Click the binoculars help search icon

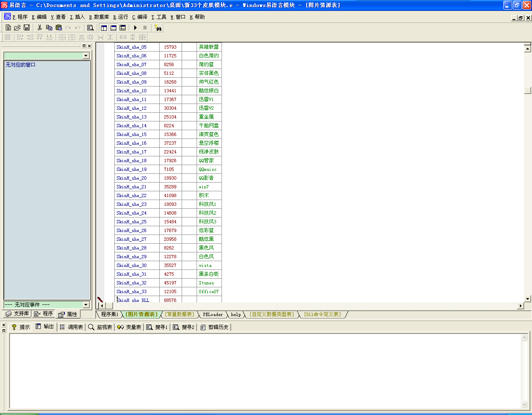(x=158, y=27)
